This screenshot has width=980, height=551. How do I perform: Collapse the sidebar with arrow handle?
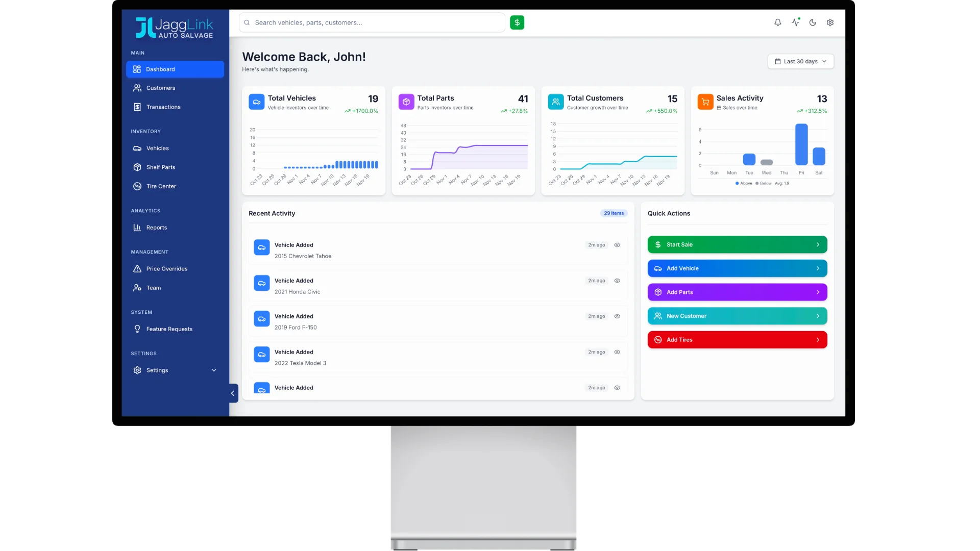[x=233, y=393]
